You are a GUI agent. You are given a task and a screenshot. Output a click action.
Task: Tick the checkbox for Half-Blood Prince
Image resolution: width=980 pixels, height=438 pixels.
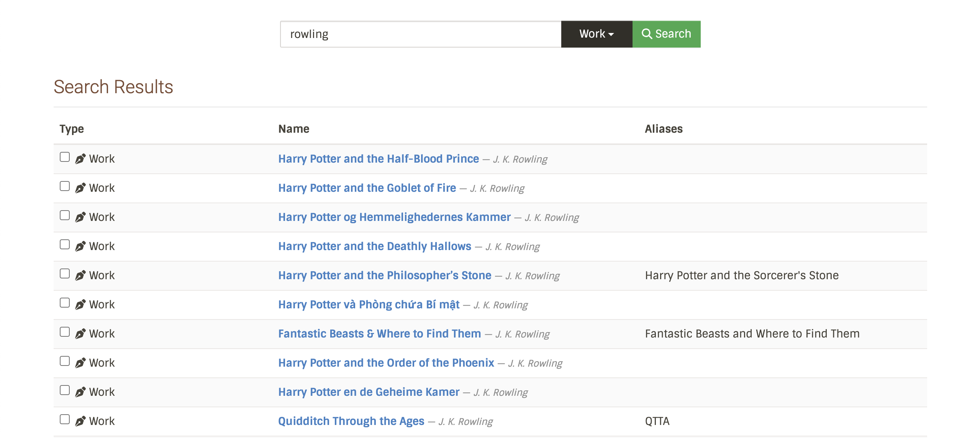[65, 157]
